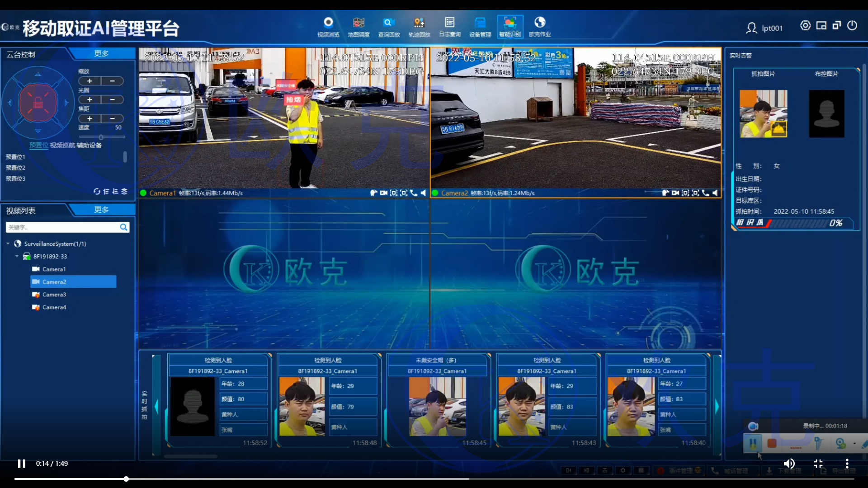Click the Camera2 phone call icon
Image resolution: width=868 pixels, height=488 pixels.
click(705, 193)
